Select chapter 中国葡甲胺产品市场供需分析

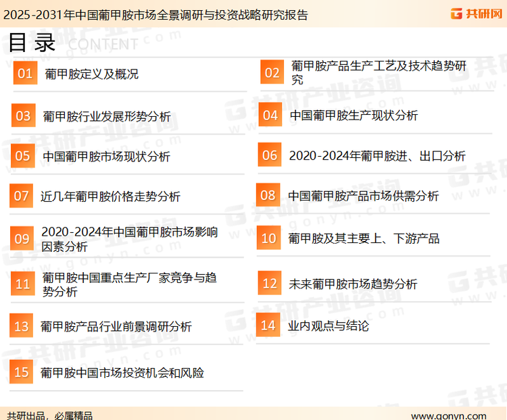[x=364, y=196]
